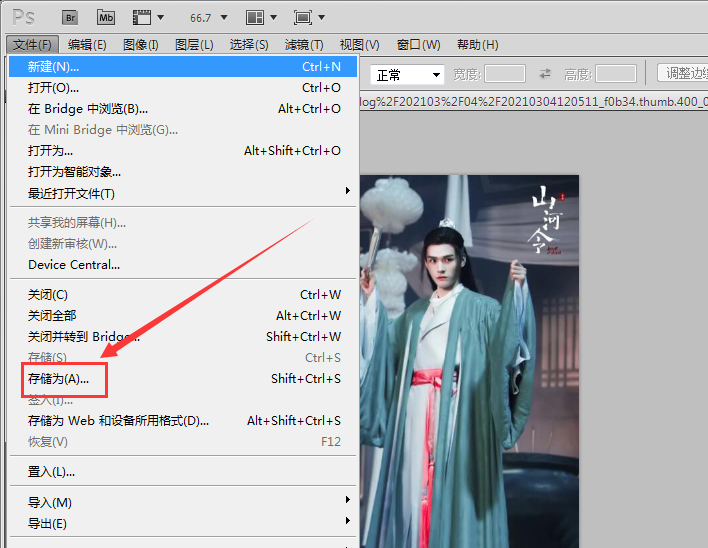Expand the Arrange Documents dropdown arrow

273,18
